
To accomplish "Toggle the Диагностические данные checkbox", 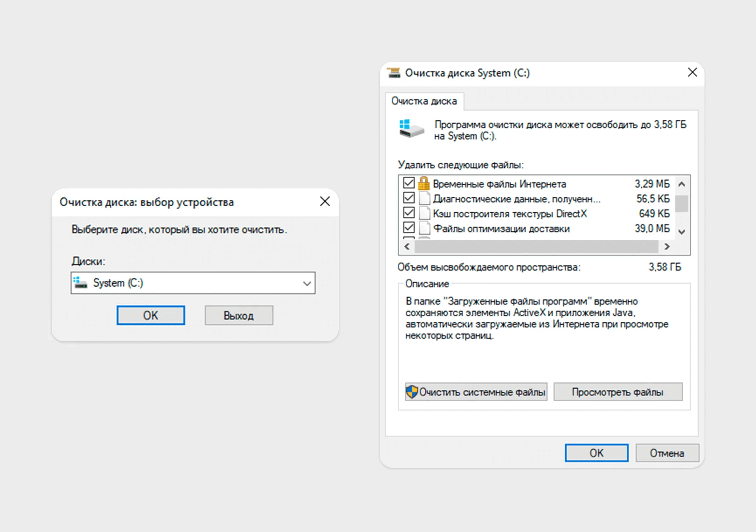I will tap(409, 198).
